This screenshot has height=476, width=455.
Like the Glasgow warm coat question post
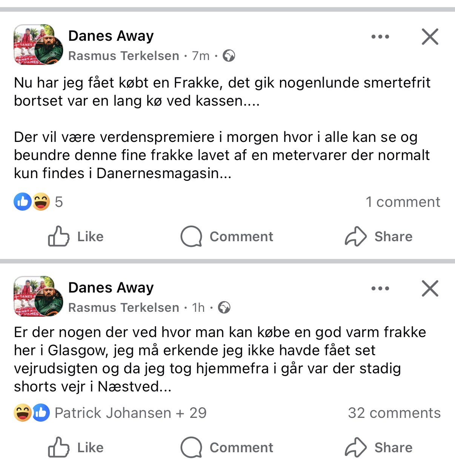pos(76,448)
